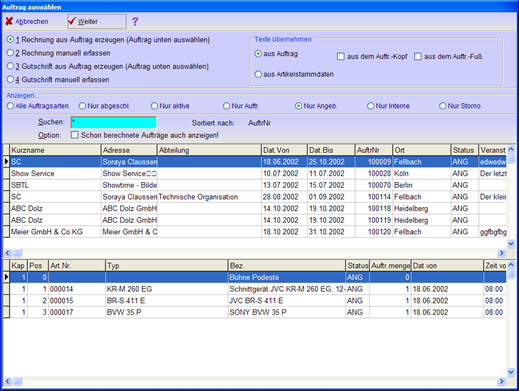
Task: Show 'Alle Auftragsarten'
Action: pos(38,106)
